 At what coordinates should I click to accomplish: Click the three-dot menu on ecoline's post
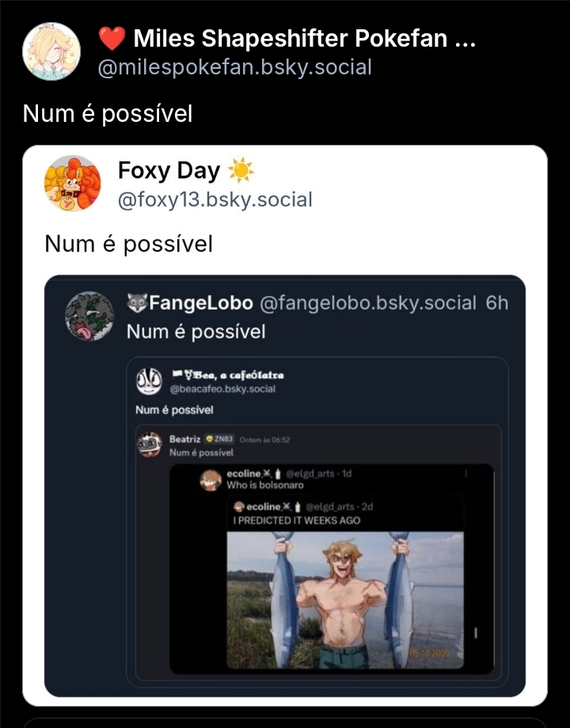[x=465, y=474]
